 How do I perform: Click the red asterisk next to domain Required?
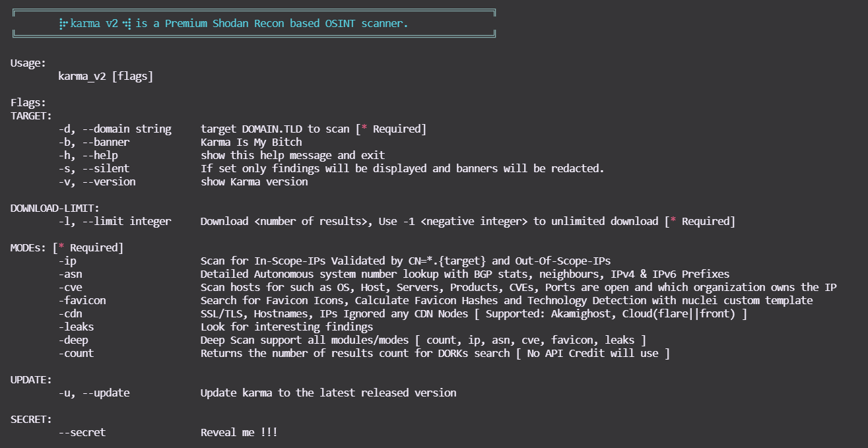[364, 129]
